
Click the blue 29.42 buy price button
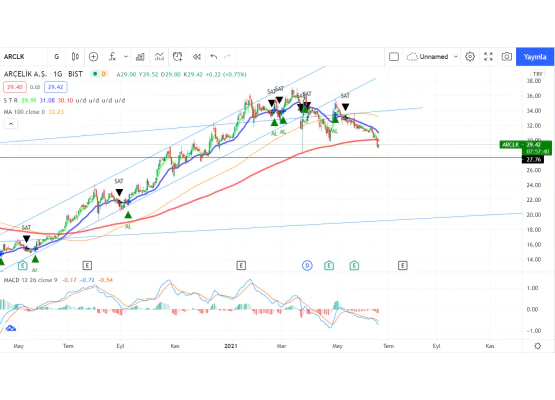(56, 87)
